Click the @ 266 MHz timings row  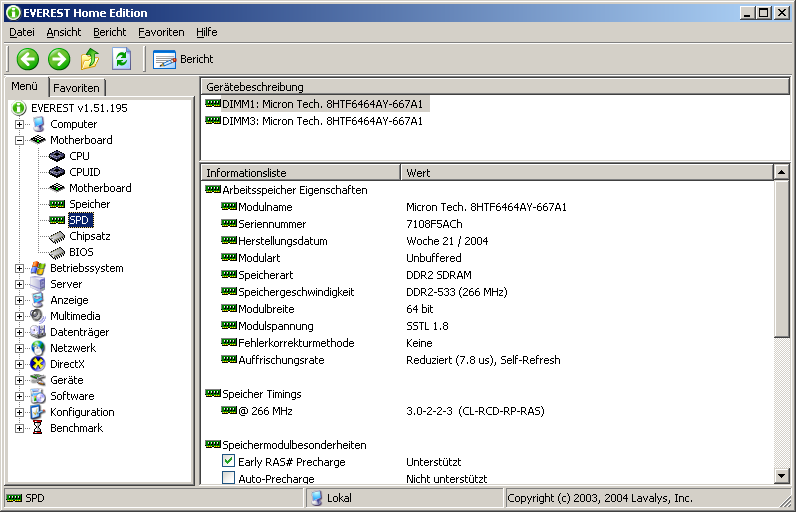(x=487, y=411)
